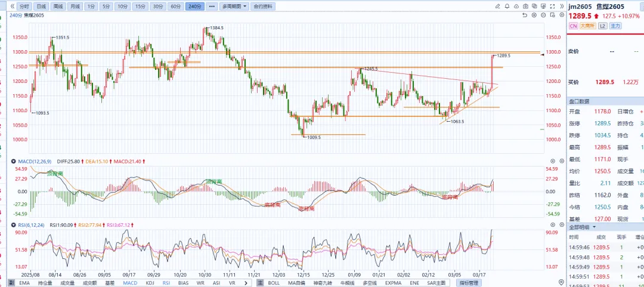Open 合约资料 contract info
This screenshot has width=644, height=287.
(x=264, y=6)
